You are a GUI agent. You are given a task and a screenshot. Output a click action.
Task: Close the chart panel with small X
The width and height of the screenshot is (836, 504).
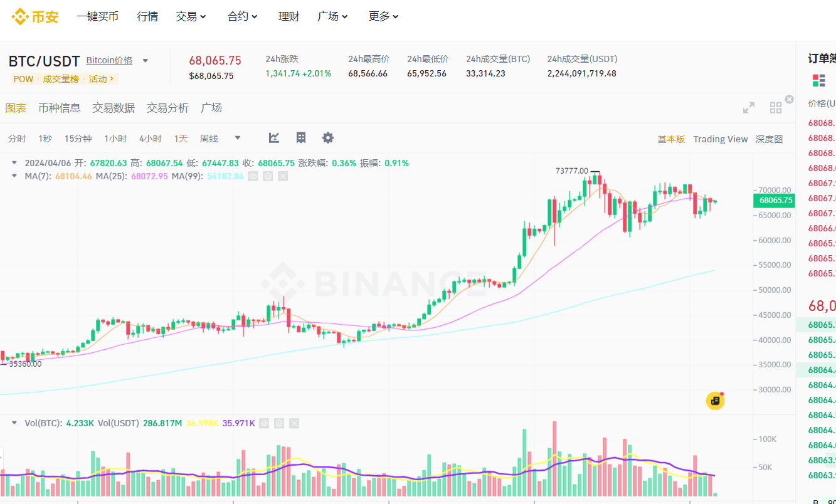coord(790,99)
